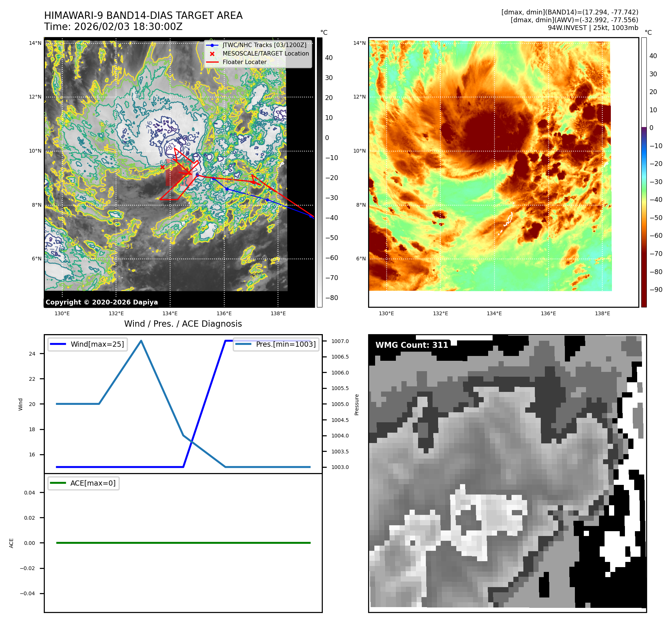672x626 pixels.
Task: Click the Pres. line sample in the legend
Action: point(243,344)
